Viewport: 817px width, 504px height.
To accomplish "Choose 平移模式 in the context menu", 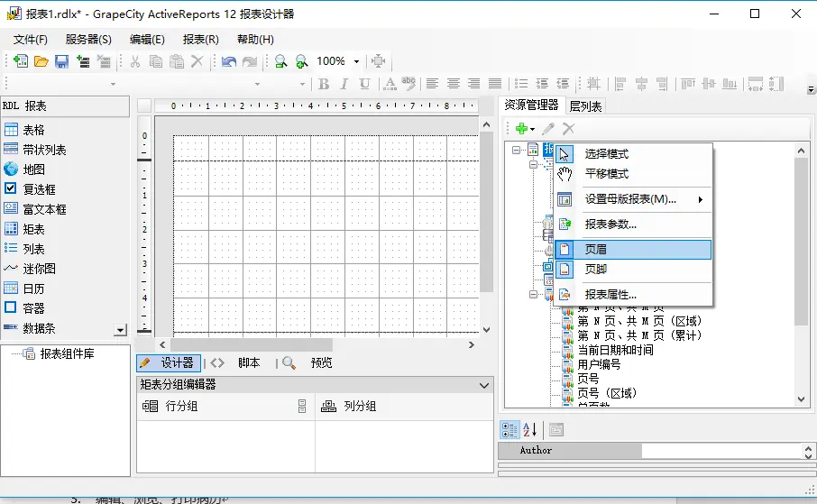I will click(633, 173).
